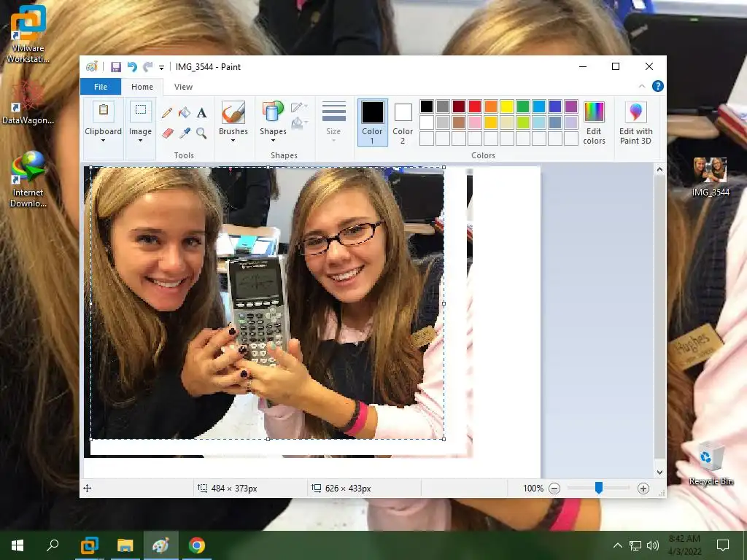Viewport: 747px width, 560px height.
Task: Click the Paint Help question mark icon
Action: click(658, 86)
